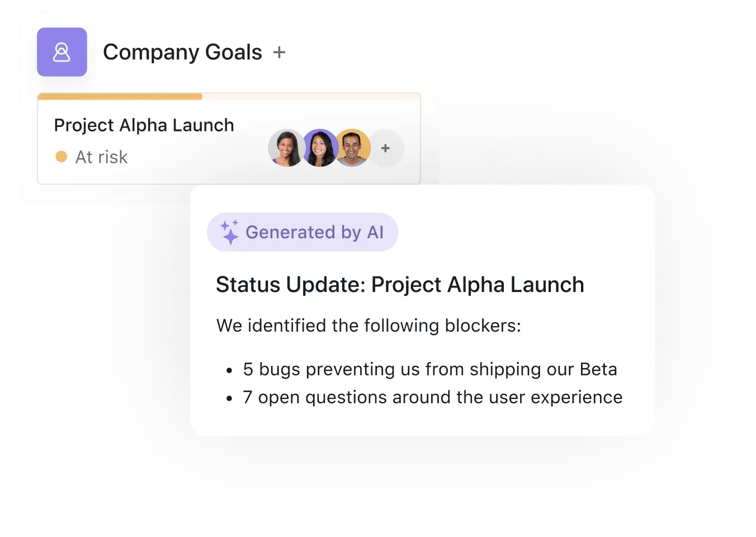The image size is (756, 537).
Task: Click the orange progress bar above the project
Action: point(119,96)
